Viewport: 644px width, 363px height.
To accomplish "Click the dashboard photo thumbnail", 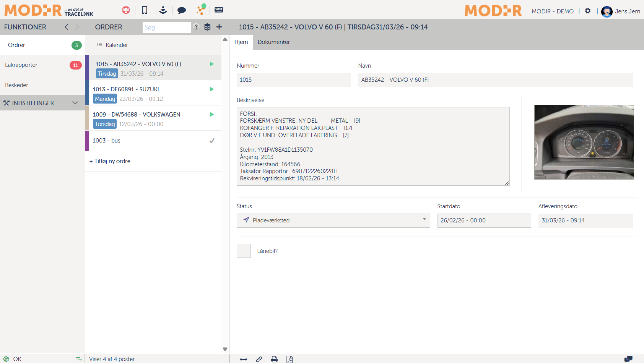I will tap(584, 142).
